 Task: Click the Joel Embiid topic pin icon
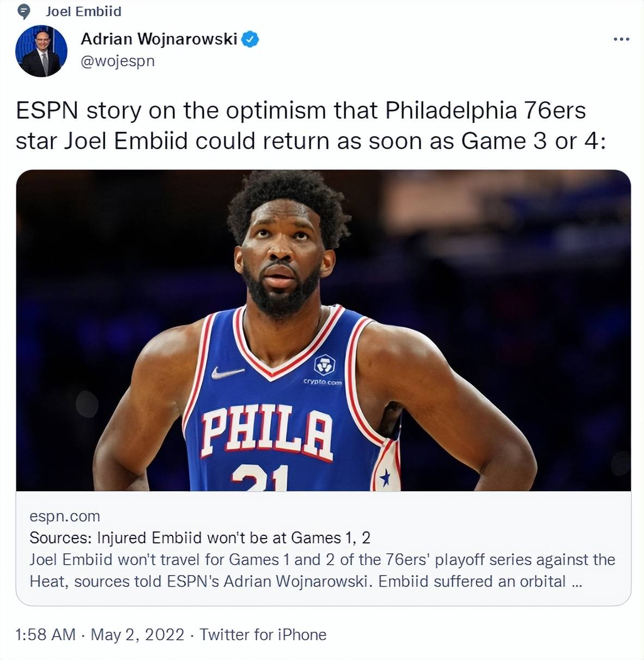(25, 11)
